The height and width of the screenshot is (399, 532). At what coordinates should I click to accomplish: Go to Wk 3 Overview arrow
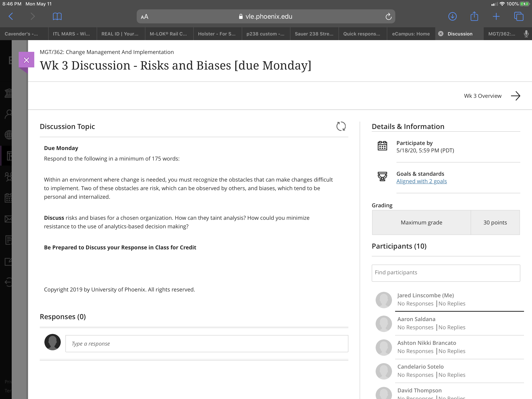[515, 96]
